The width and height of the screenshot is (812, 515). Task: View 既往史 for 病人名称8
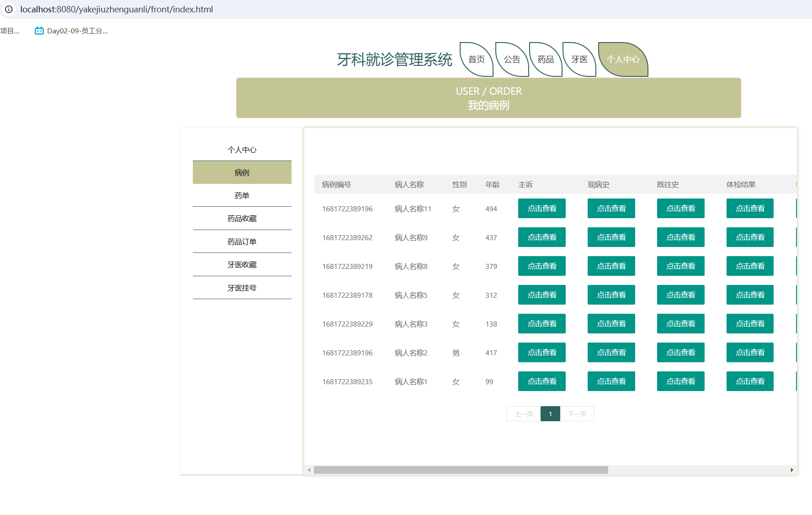point(681,266)
